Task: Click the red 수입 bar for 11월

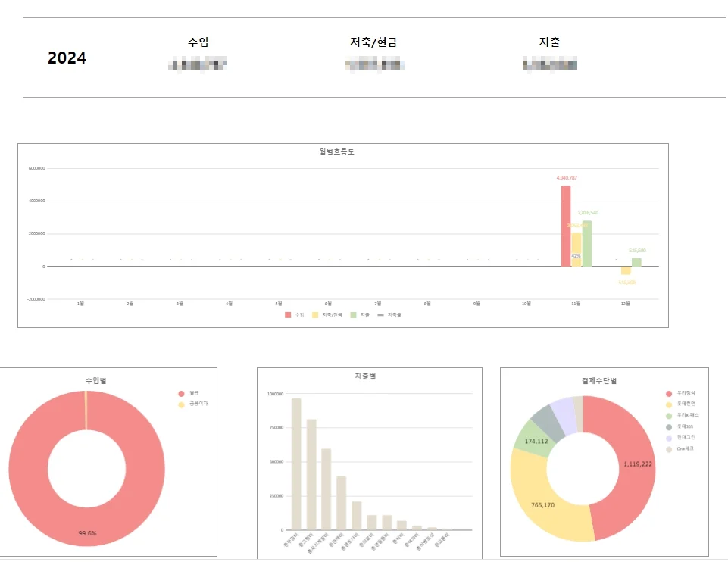Action: tap(565, 226)
